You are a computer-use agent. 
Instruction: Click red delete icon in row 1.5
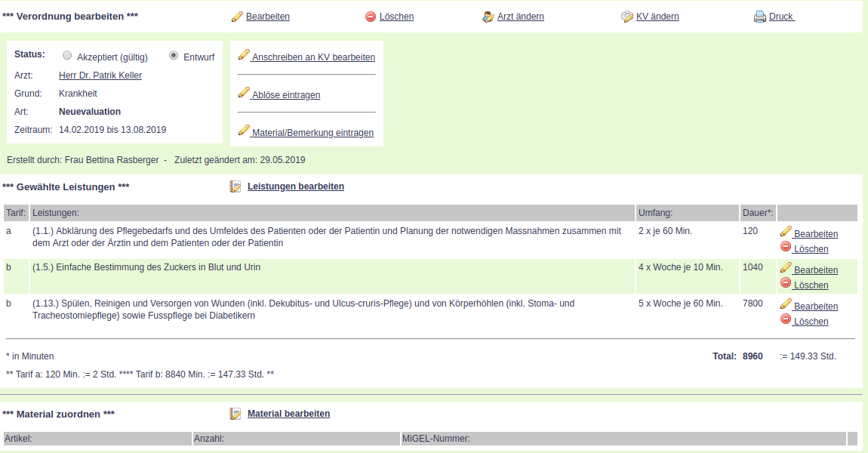coord(786,283)
